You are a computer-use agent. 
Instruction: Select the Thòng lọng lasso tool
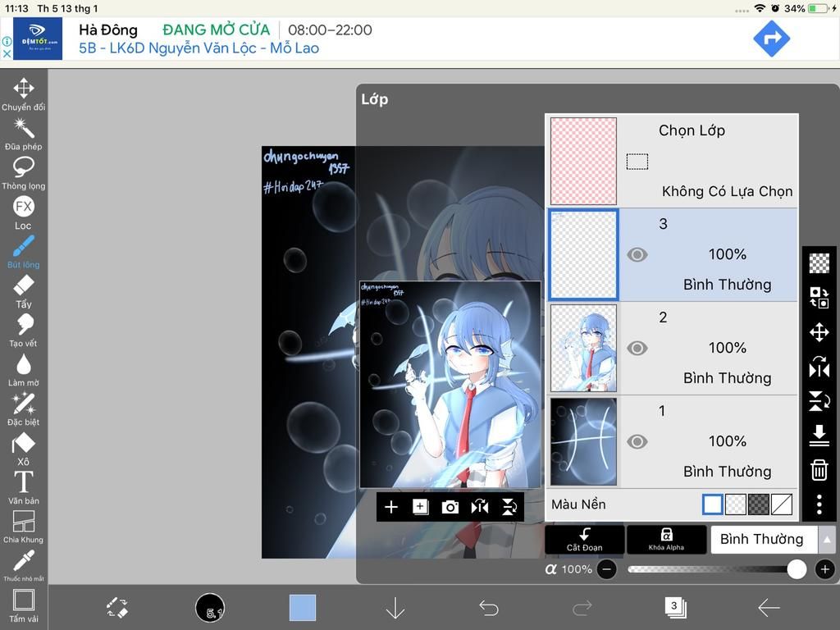tap(24, 174)
